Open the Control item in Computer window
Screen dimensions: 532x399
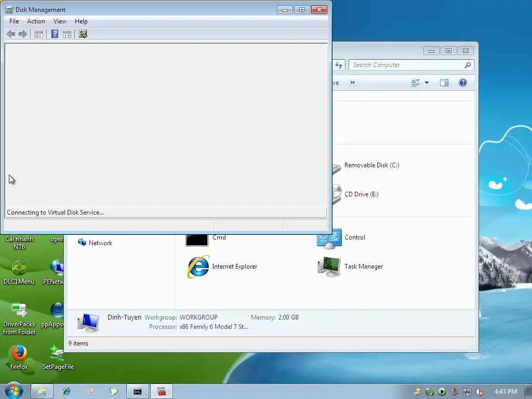pos(341,237)
